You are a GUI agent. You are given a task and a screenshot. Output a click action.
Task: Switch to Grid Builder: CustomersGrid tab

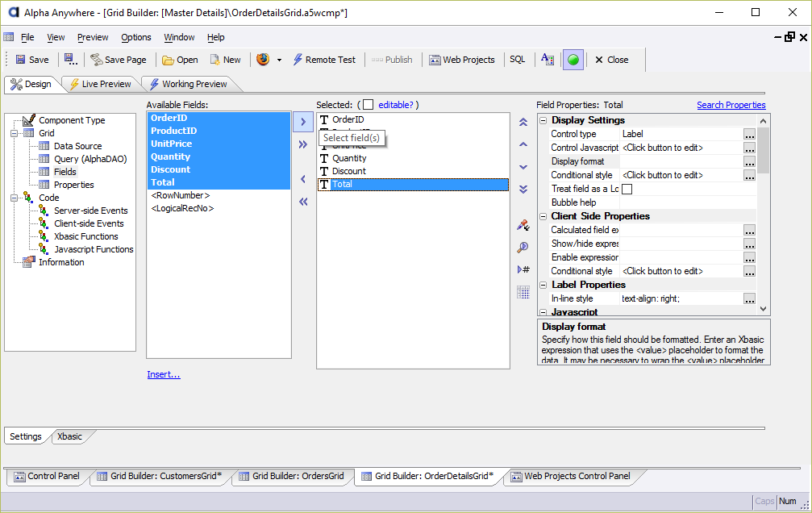[x=160, y=476]
